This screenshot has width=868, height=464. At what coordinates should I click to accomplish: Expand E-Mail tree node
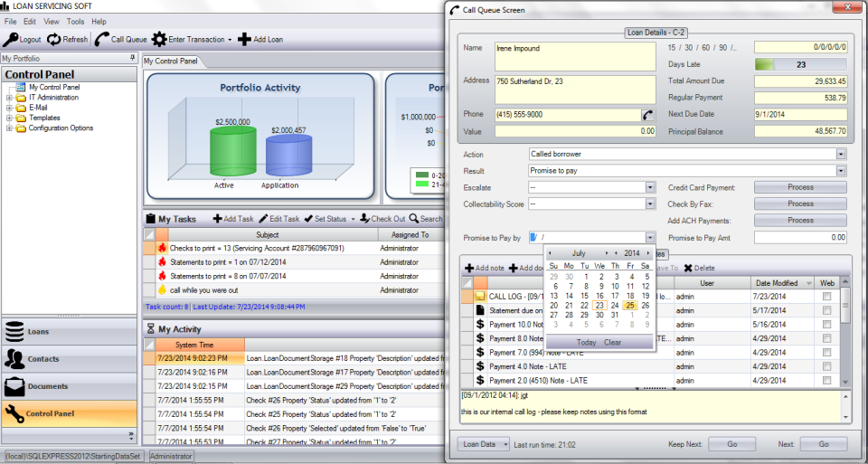tap(9, 108)
